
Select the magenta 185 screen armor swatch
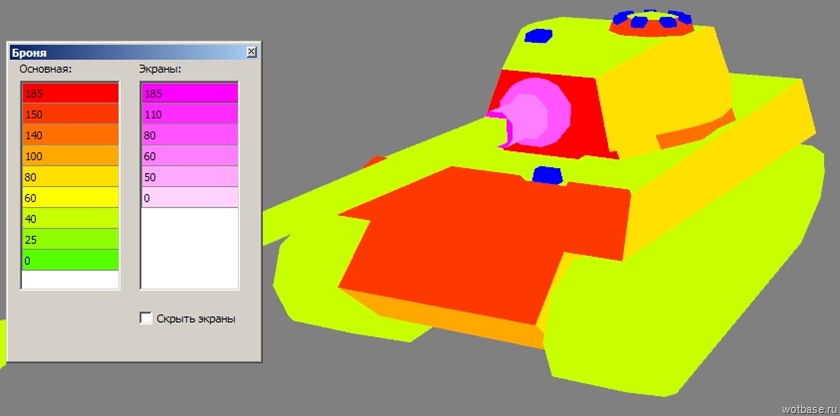click(x=189, y=93)
